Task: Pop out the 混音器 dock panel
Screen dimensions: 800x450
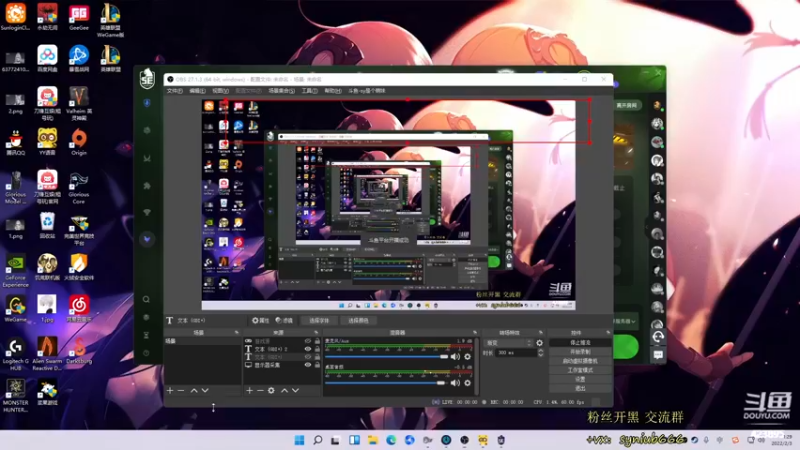Action: pyautogui.click(x=475, y=333)
